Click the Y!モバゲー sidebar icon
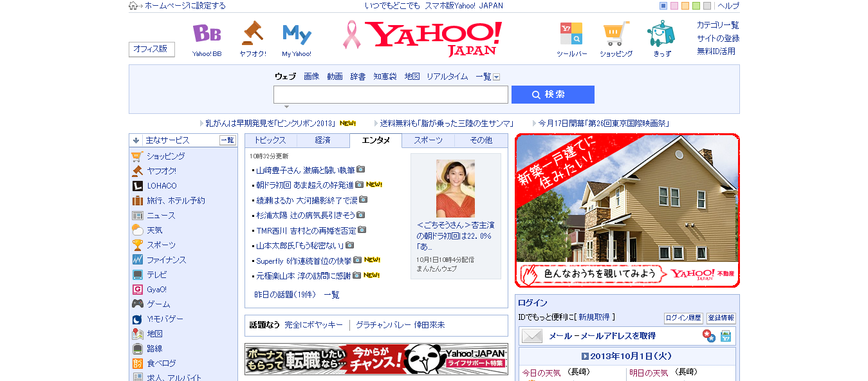Viewport: 868px width, 381px height. [137, 319]
